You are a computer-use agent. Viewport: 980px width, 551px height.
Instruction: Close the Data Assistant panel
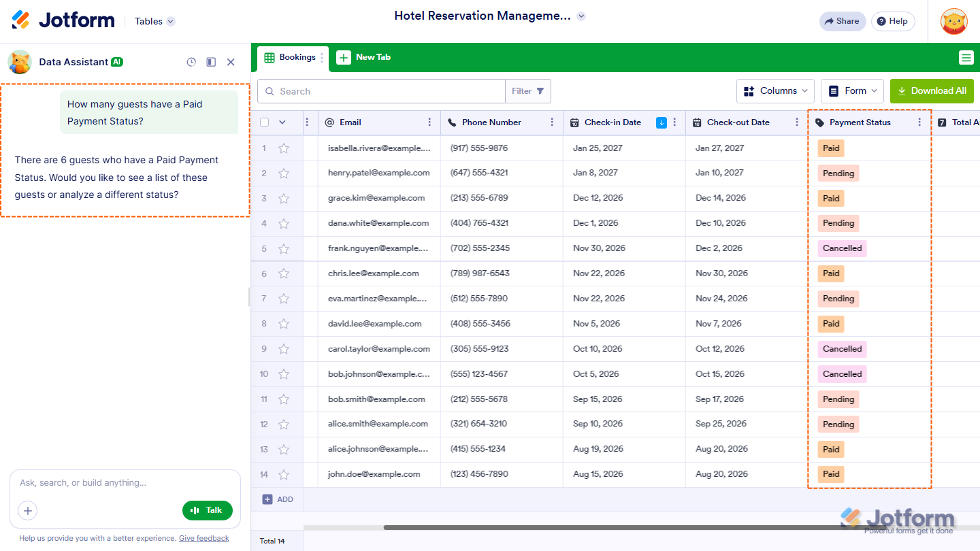tap(231, 62)
